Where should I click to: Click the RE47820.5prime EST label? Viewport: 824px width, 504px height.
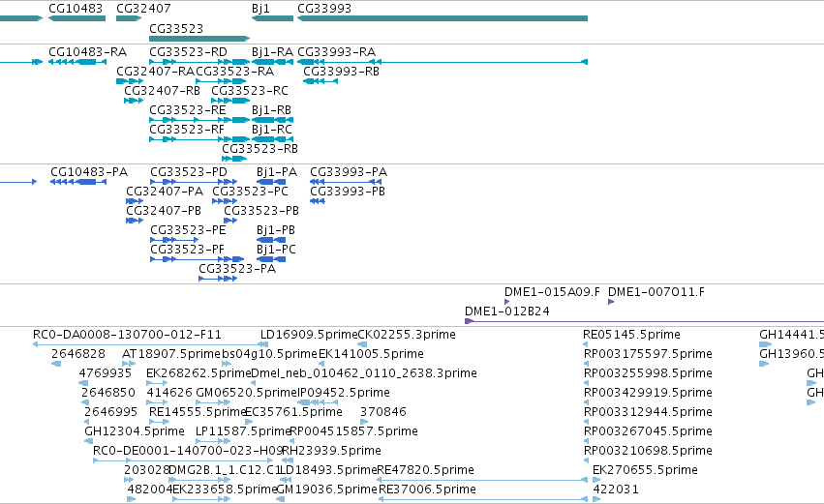(426, 471)
